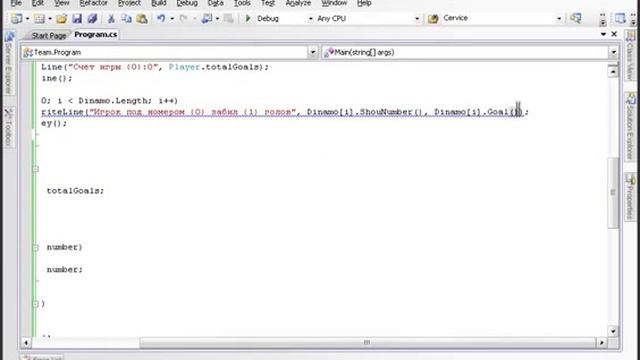Screen dimensions: 640x360
Task: Collapse the outlining node at closing brace
Action: [x=36, y=304]
